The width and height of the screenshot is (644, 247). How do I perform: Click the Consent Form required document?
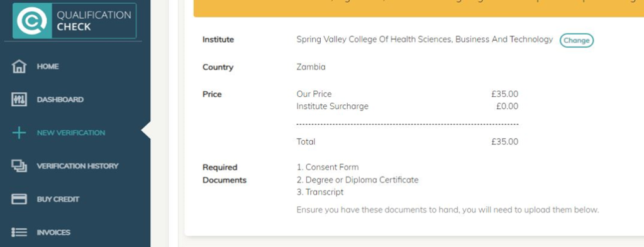tap(327, 167)
